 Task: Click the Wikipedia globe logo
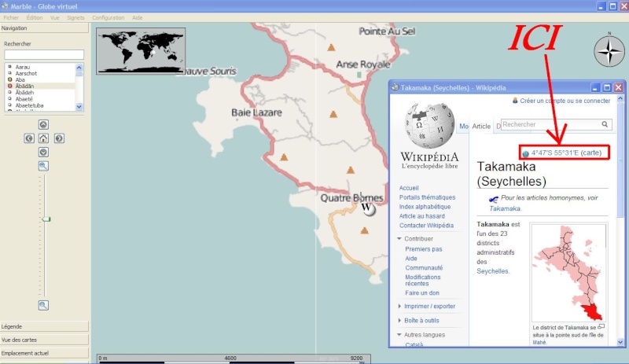429,126
